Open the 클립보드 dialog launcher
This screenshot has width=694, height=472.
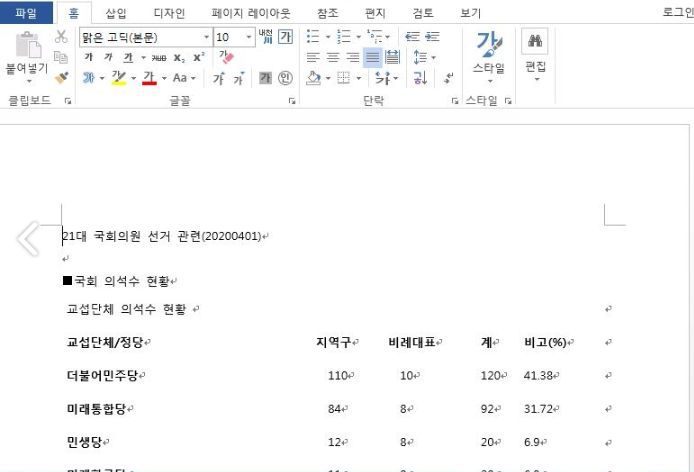[68, 101]
